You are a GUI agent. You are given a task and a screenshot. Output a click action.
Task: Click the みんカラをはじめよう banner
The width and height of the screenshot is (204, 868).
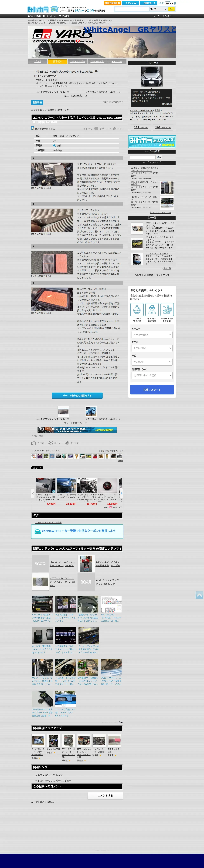click(152, 141)
